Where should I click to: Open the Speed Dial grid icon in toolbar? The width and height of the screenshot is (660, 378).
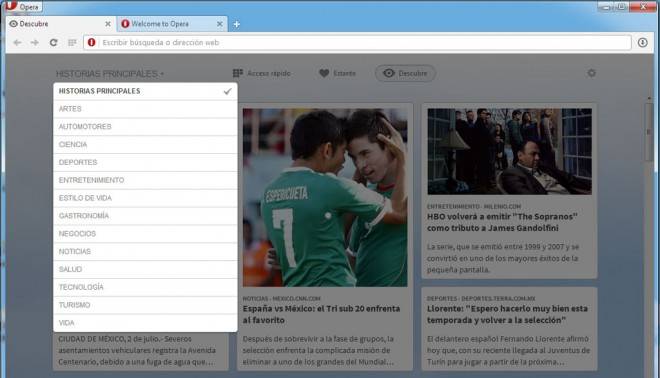[72, 43]
